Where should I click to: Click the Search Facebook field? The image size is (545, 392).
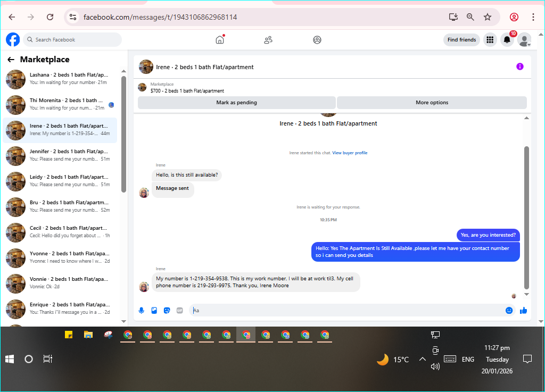(x=72, y=39)
